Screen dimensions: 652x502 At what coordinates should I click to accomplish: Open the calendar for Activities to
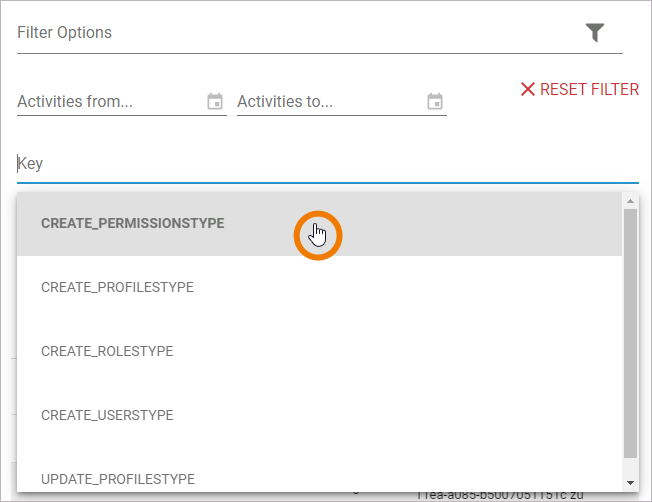click(x=435, y=101)
